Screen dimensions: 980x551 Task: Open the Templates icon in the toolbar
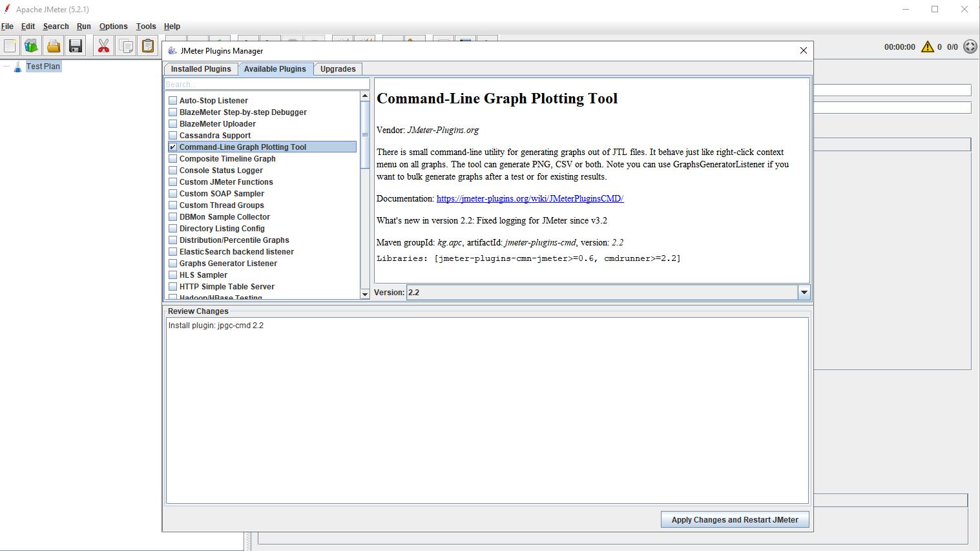click(31, 45)
